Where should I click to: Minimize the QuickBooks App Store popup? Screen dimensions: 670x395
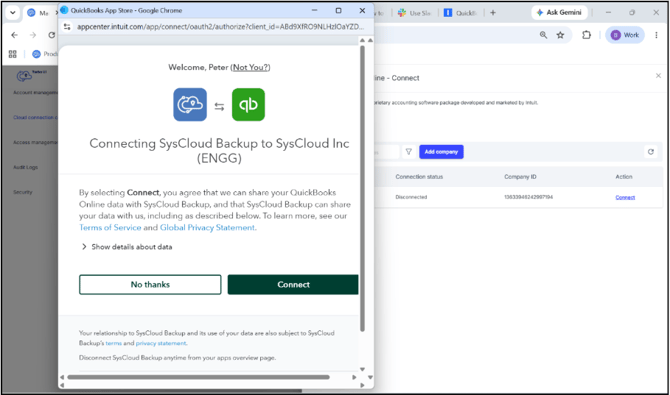coord(314,10)
